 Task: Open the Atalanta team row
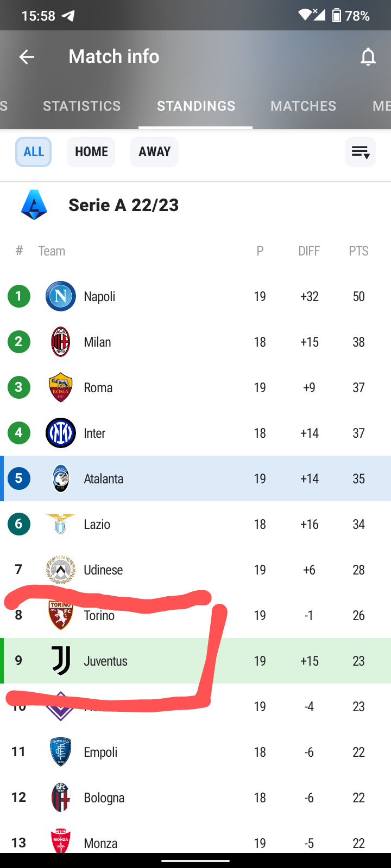point(195,478)
